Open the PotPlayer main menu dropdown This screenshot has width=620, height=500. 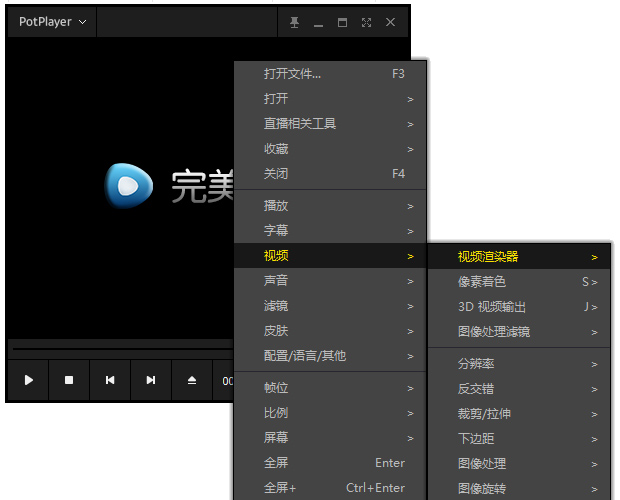(52, 22)
